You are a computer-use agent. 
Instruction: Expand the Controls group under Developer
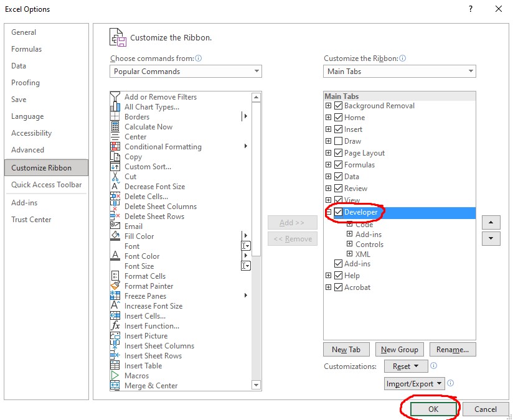pyautogui.click(x=349, y=244)
